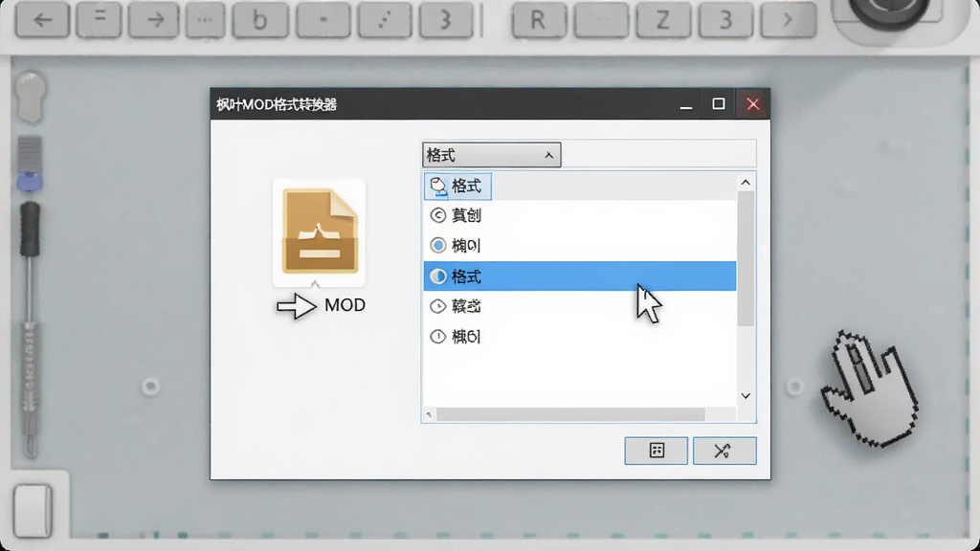Click the round dark knob at top right
The width and height of the screenshot is (980, 551).
click(x=889, y=11)
